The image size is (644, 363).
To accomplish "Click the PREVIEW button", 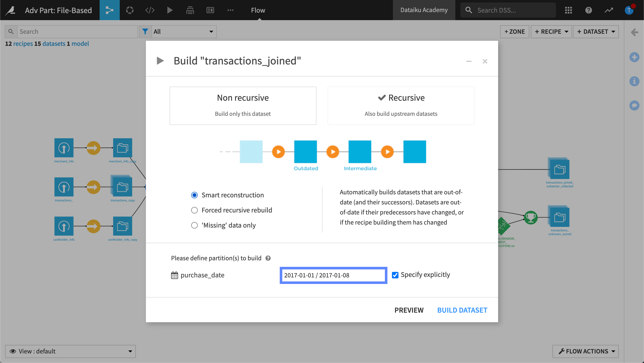I will tap(409, 310).
